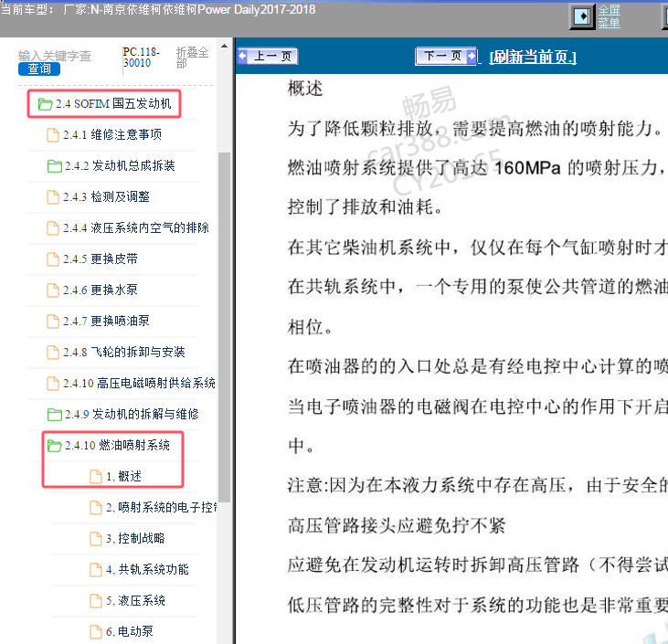This screenshot has width=668, height=644.
Task: Click page icon beside 5, 液压系统
Action: tap(96, 601)
